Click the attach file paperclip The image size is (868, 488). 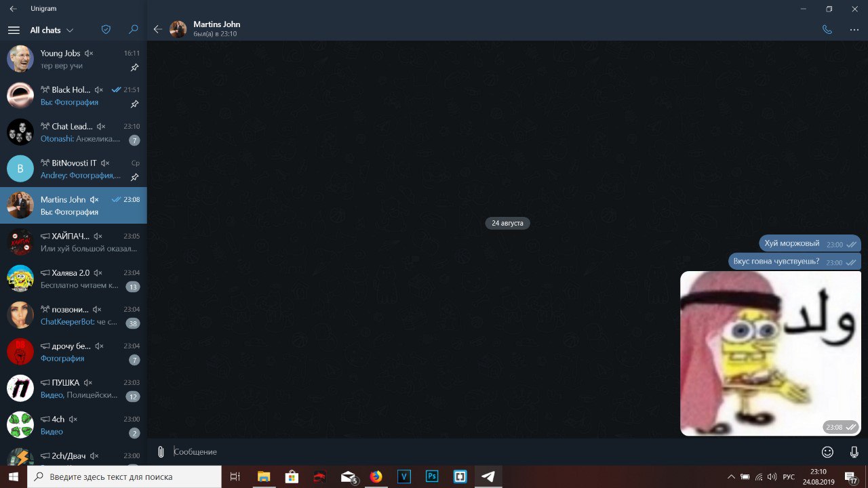tap(161, 451)
